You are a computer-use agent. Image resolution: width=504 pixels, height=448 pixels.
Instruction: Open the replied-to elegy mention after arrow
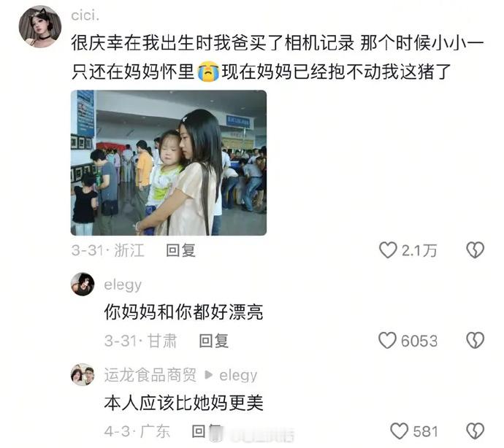point(238,376)
